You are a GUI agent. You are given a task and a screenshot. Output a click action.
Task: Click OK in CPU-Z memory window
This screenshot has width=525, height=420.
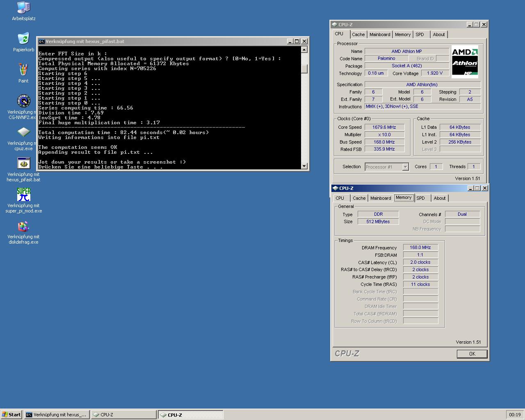[472, 354]
